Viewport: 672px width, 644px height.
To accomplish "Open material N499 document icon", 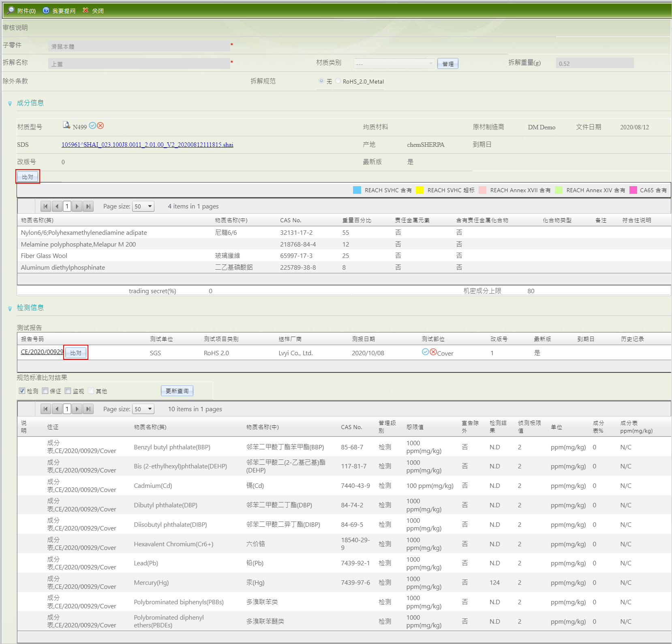I will coord(66,125).
